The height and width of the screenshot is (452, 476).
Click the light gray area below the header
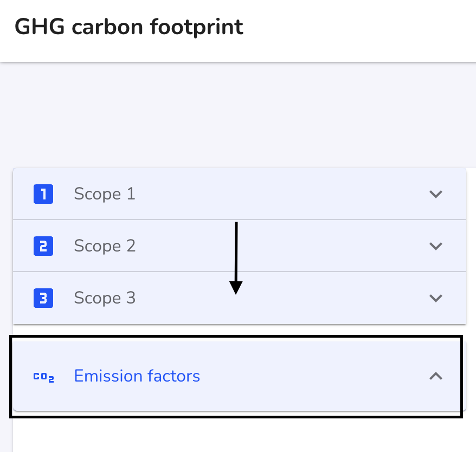point(238,115)
